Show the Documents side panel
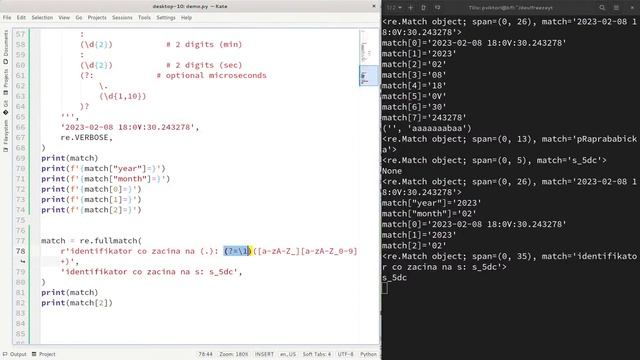The height and width of the screenshot is (360, 640). 6,46
